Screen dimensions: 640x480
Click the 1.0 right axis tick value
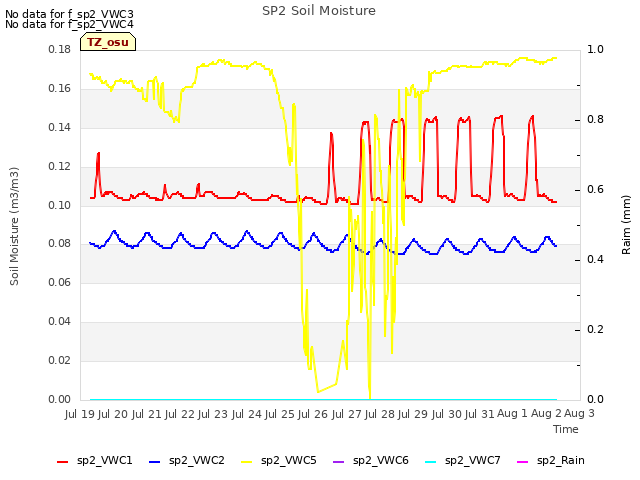click(x=595, y=49)
